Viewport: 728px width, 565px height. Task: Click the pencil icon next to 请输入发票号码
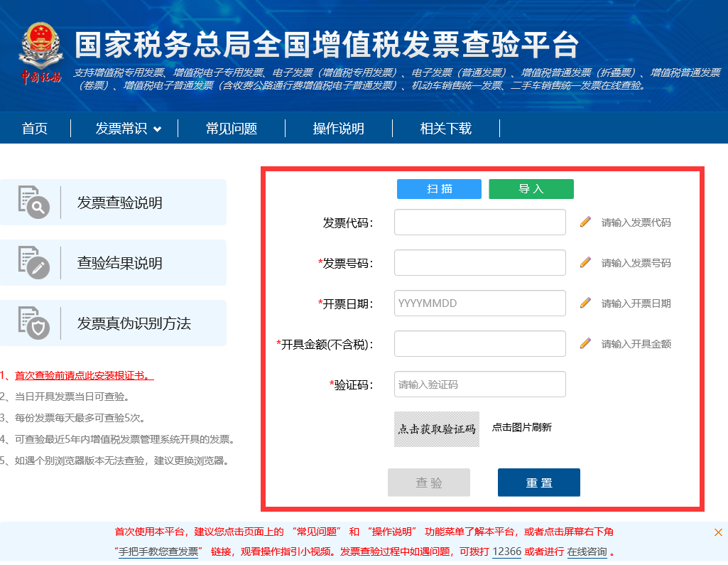[x=585, y=262]
